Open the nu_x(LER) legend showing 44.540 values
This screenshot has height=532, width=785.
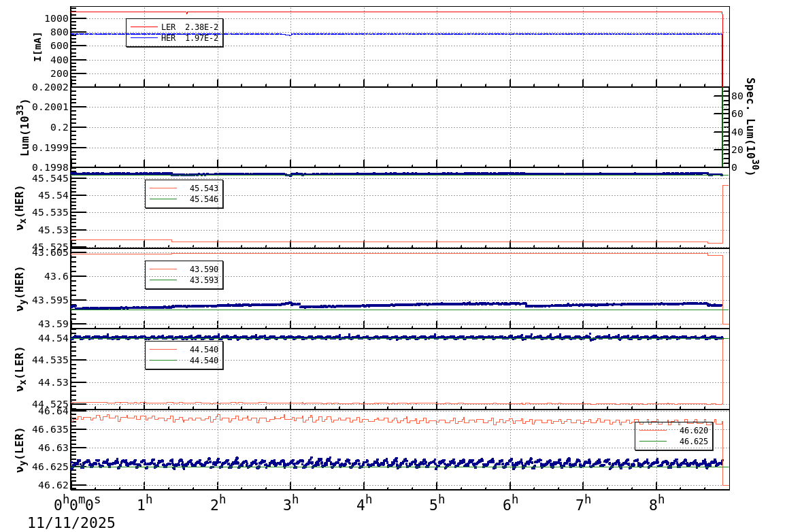[x=184, y=355]
